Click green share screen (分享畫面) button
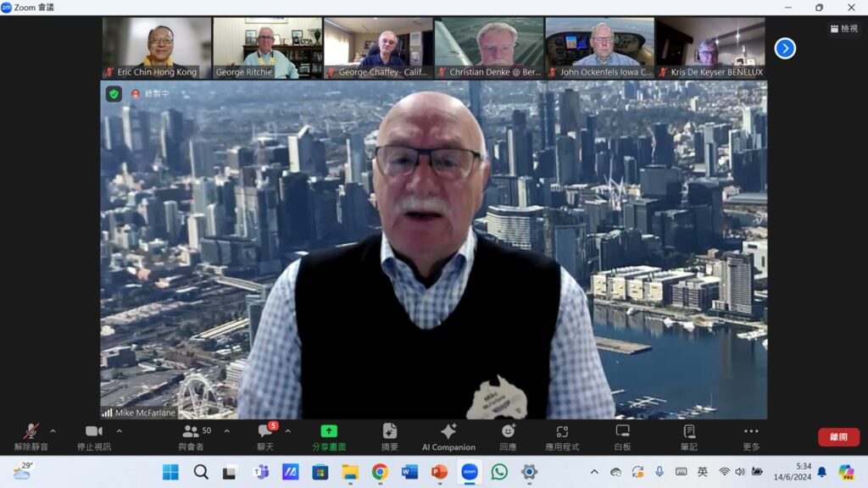The width and height of the screenshot is (868, 488). (x=328, y=435)
